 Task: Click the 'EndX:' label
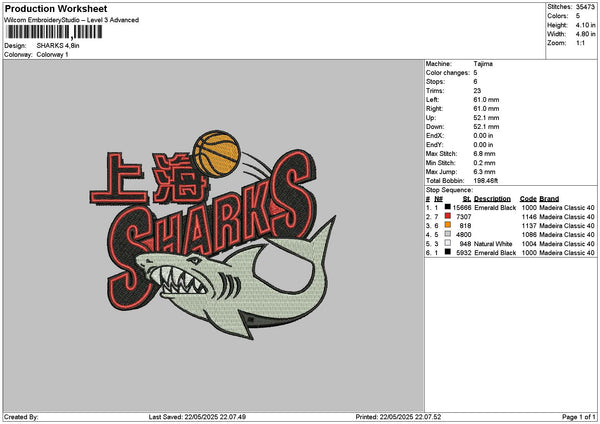point(435,136)
